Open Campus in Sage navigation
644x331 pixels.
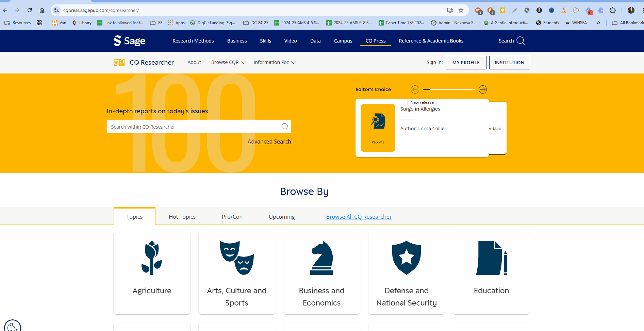343,41
